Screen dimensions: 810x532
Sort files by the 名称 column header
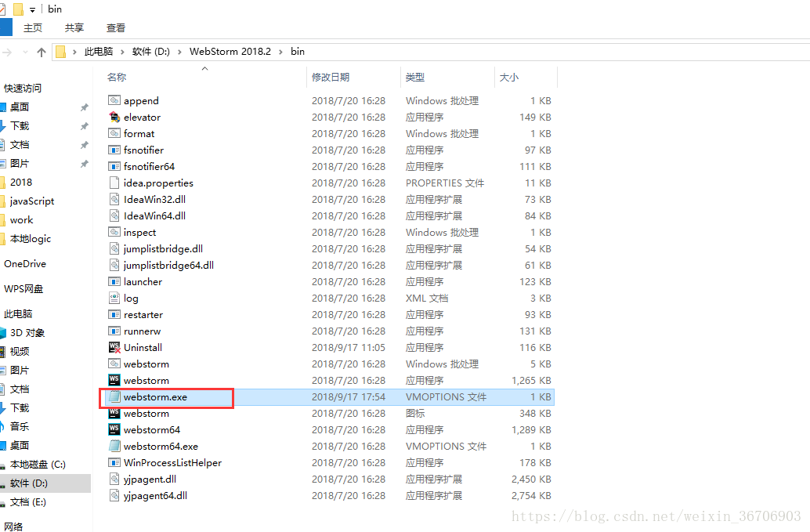coord(117,77)
